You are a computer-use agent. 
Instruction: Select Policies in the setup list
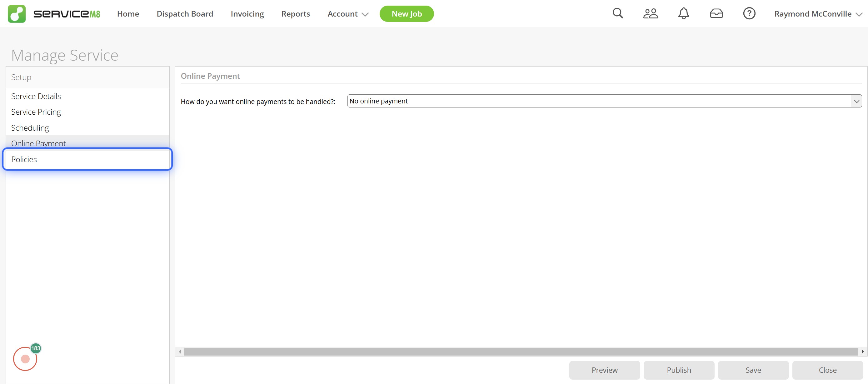coord(87,159)
